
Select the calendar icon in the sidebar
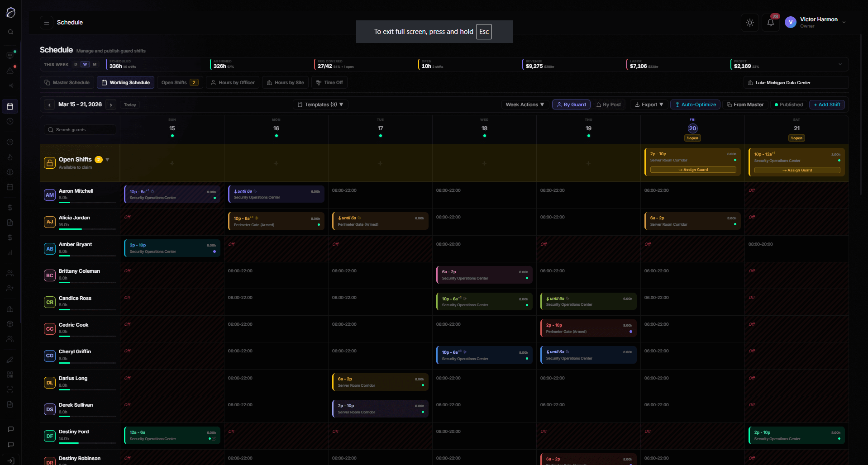pyautogui.click(x=10, y=106)
